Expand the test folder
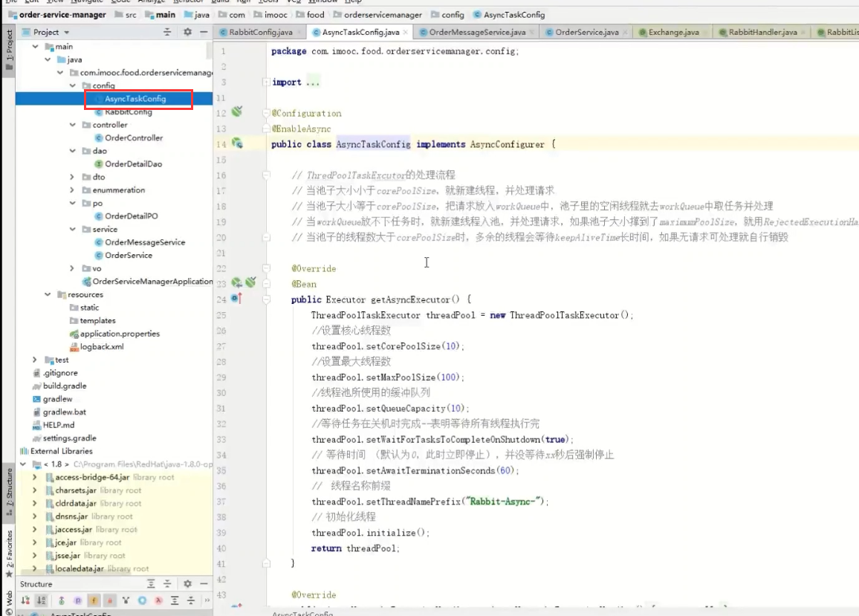Image resolution: width=859 pixels, height=616 pixels. click(35, 360)
